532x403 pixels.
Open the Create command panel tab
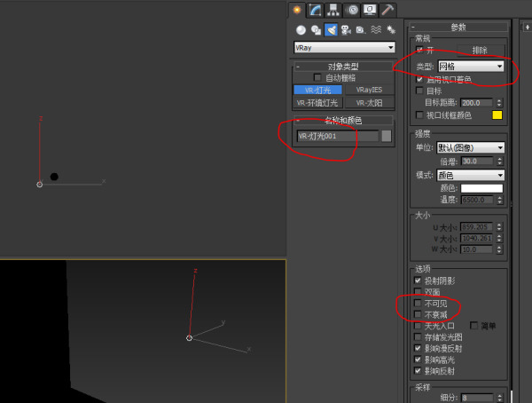pos(297,10)
